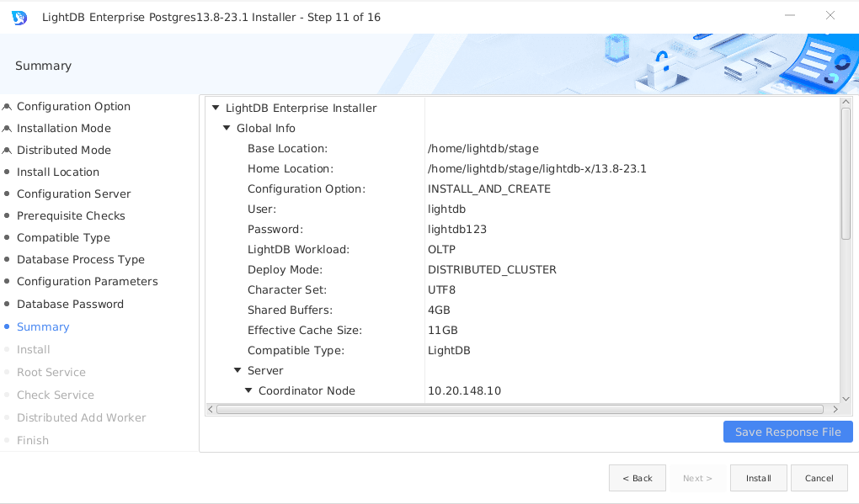Click the Distributed Mode step icon

pyautogui.click(x=7, y=151)
